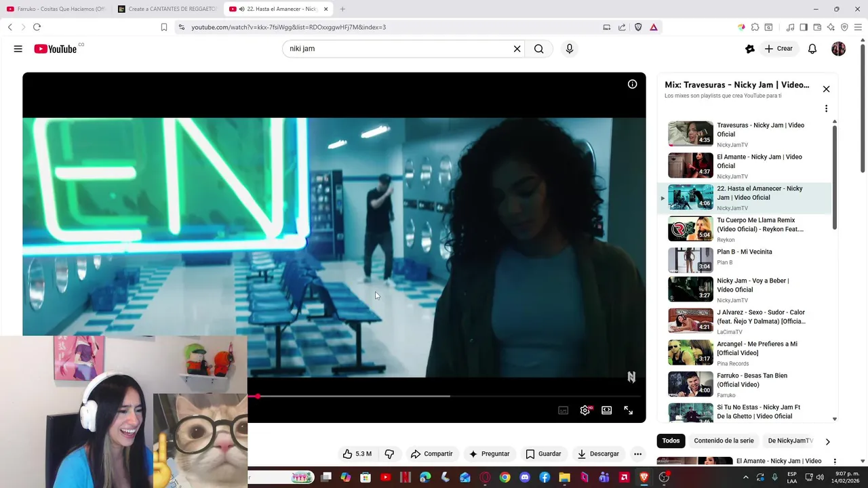Image resolution: width=868 pixels, height=488 pixels.
Task: Open Brave Rewards triangle icon
Action: (654, 27)
